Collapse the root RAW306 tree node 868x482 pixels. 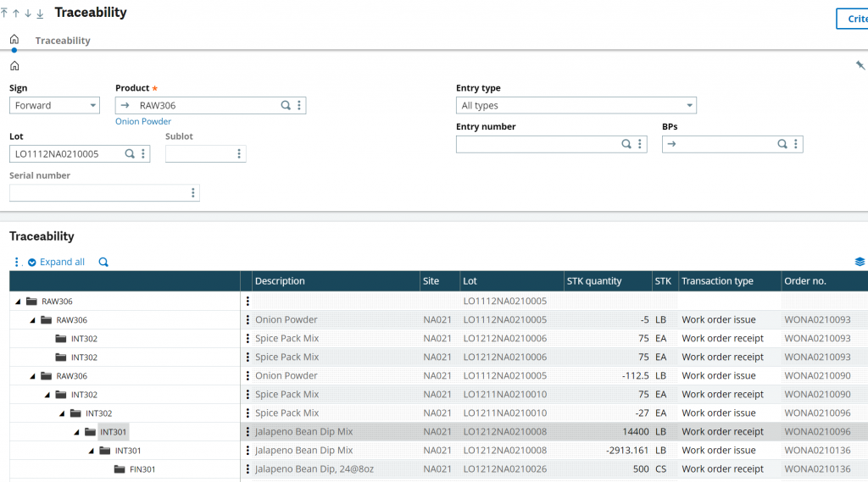click(x=19, y=302)
